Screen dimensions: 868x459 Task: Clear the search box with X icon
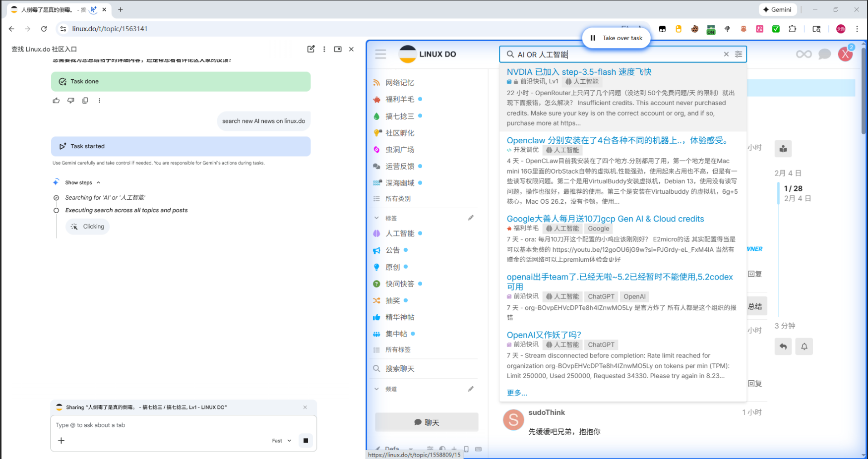726,55
